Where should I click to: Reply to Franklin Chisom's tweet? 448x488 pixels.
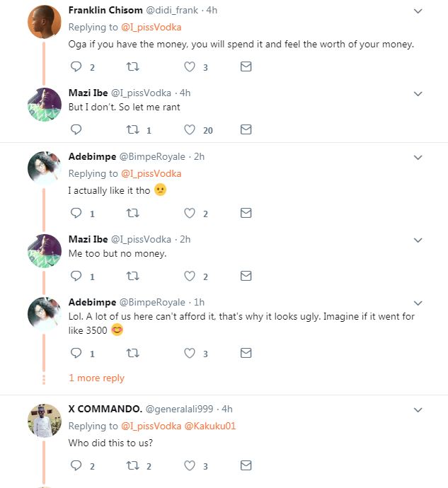pyautogui.click(x=76, y=67)
